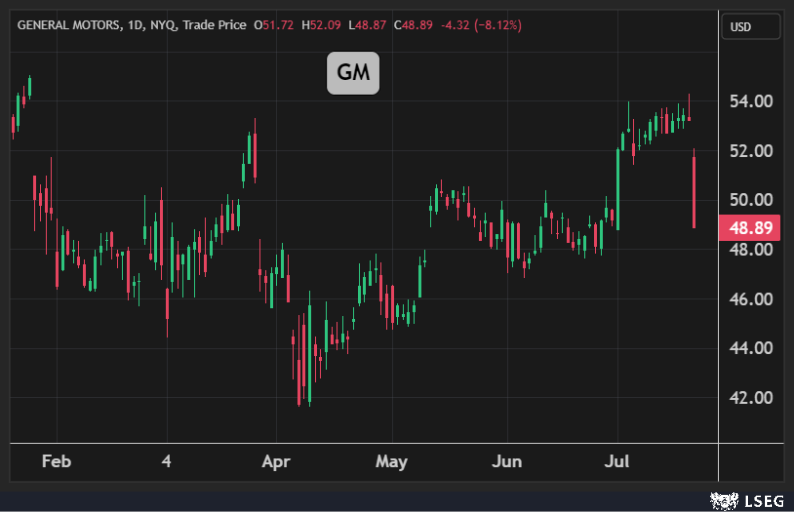Select the Apr label on time axis
This screenshot has width=794, height=512.
275,462
